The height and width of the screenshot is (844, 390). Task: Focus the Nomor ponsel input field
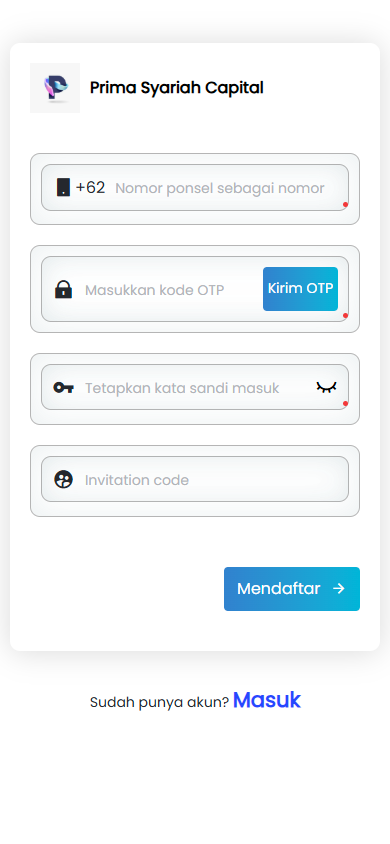tap(219, 188)
